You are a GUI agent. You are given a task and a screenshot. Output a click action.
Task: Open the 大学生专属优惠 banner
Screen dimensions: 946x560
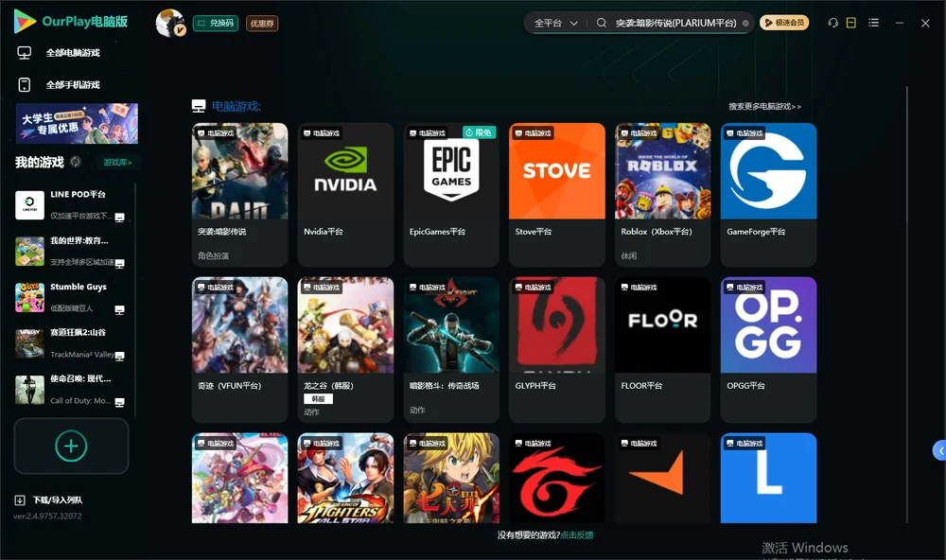coord(77,124)
